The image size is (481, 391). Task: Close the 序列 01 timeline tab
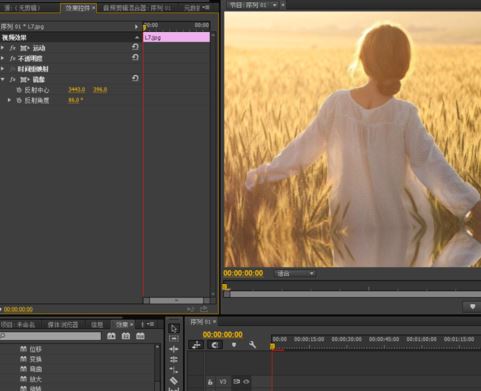pos(215,322)
